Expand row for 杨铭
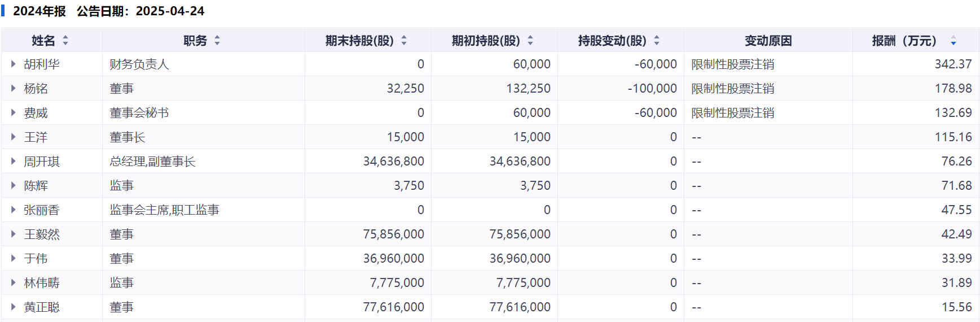Viewport: 980px width, 322px height. pos(14,89)
